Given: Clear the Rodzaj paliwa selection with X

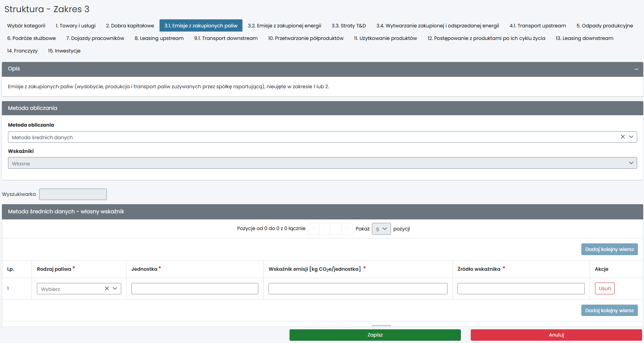Looking at the screenshot, I should coord(107,289).
